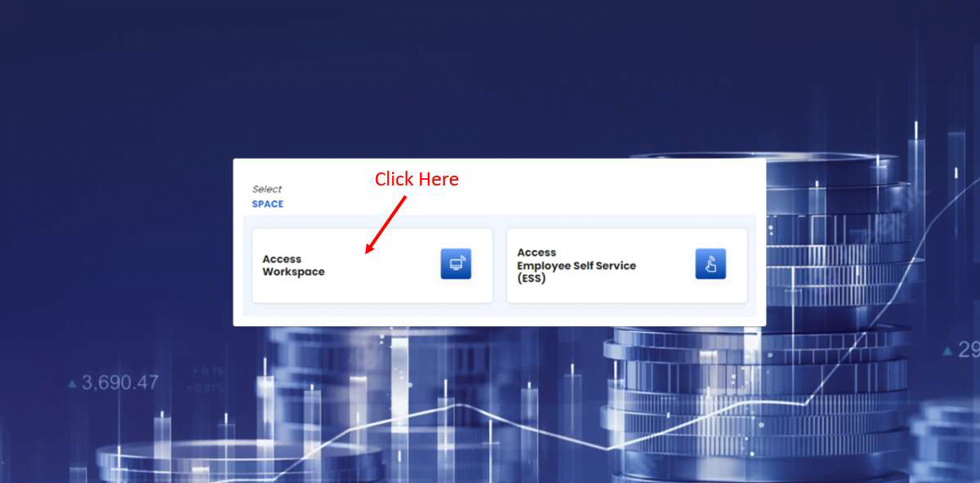Click the "Employee Self Service" text line
The height and width of the screenshot is (483, 980).
(576, 266)
